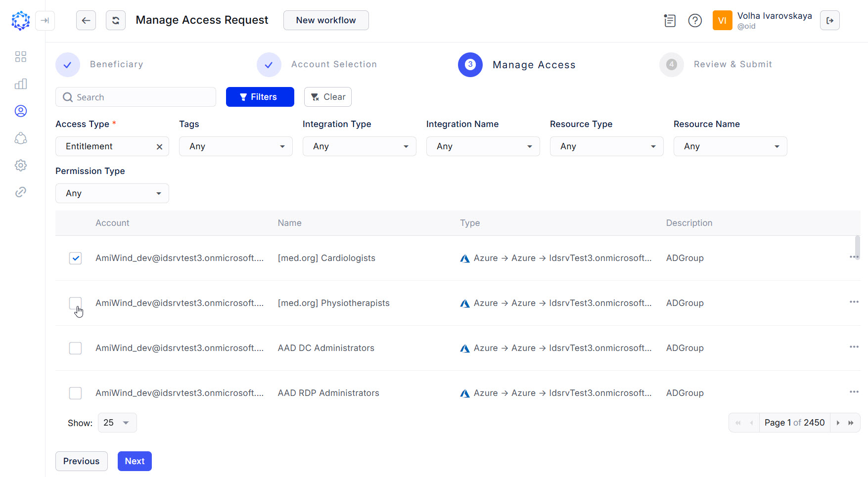
Task: Click the back arrow icon in header
Action: point(86,20)
